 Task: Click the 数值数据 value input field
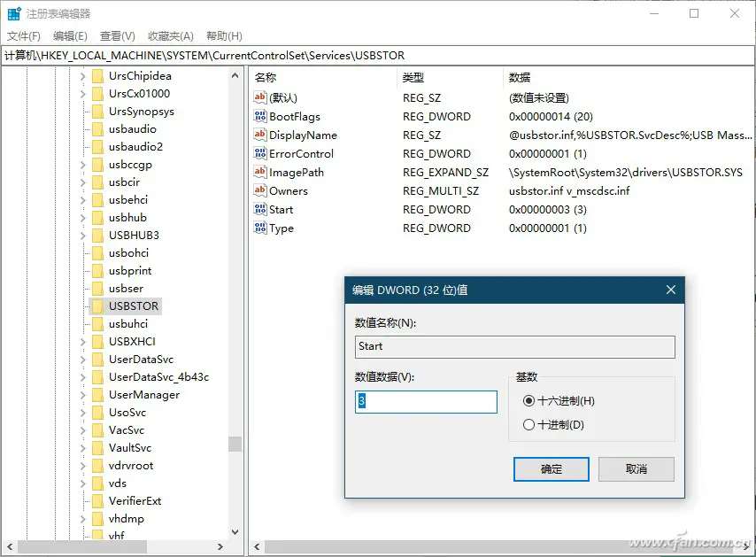point(426,402)
